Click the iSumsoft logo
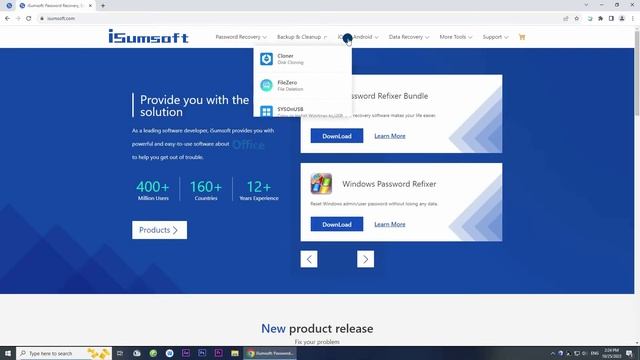 click(149, 36)
